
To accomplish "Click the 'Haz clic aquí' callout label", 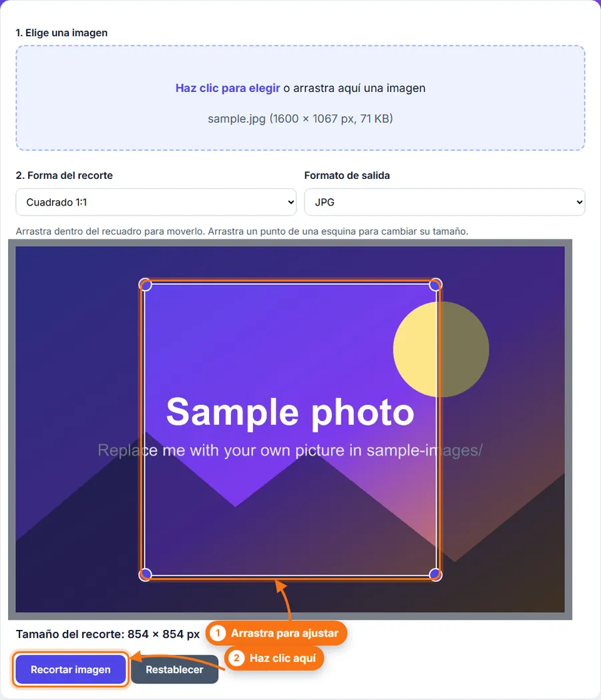I will (282, 658).
